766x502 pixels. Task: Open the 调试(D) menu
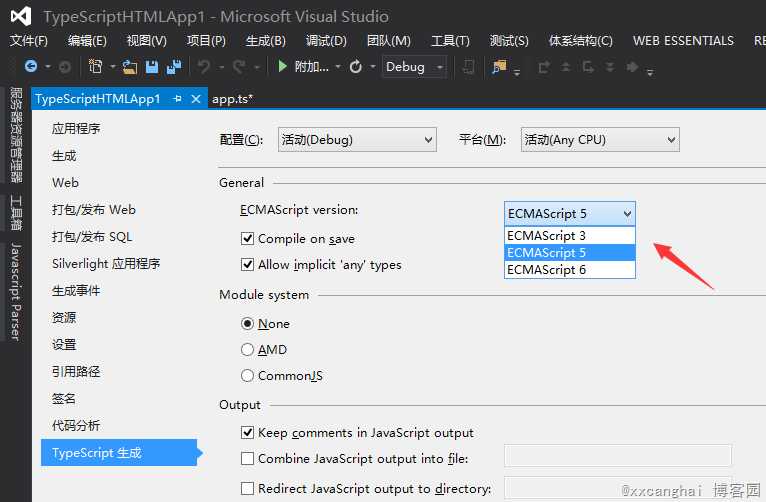coord(326,41)
